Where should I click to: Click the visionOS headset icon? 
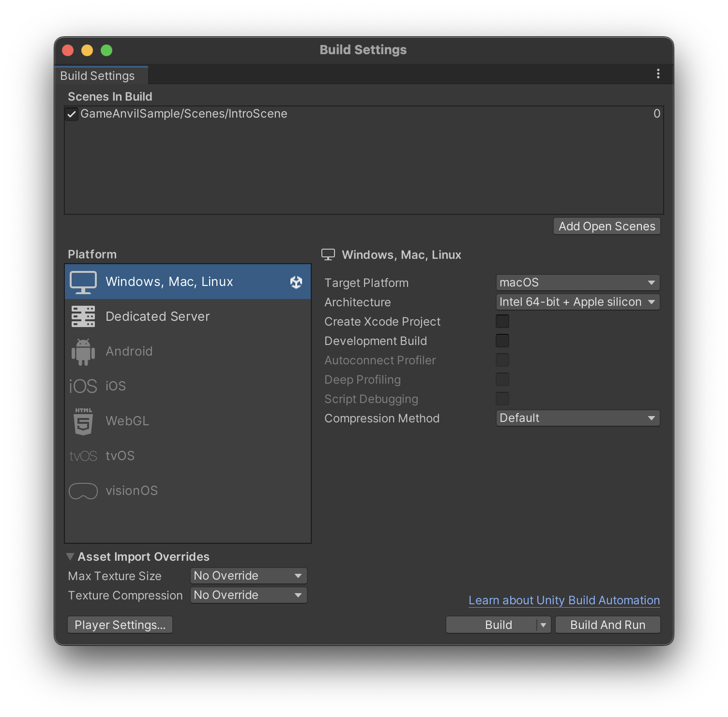(83, 491)
